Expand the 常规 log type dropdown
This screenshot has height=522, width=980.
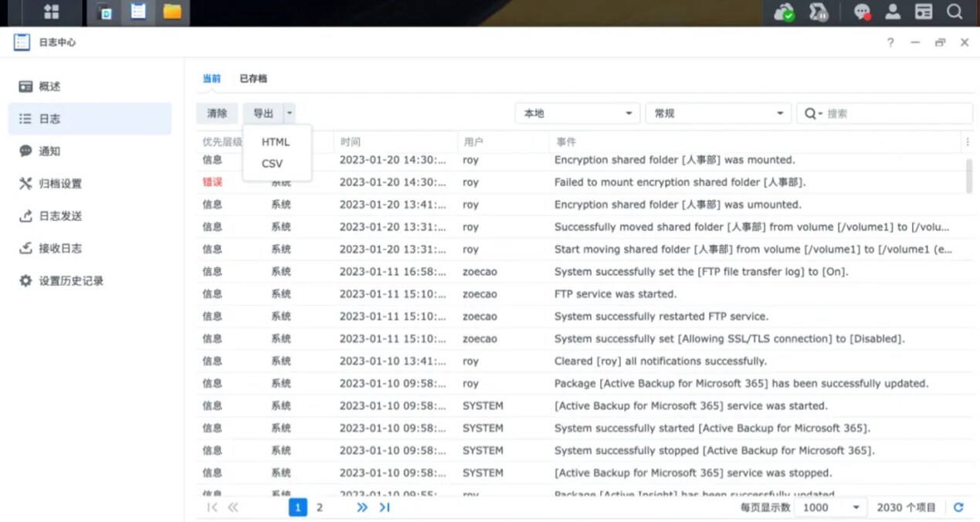(717, 114)
